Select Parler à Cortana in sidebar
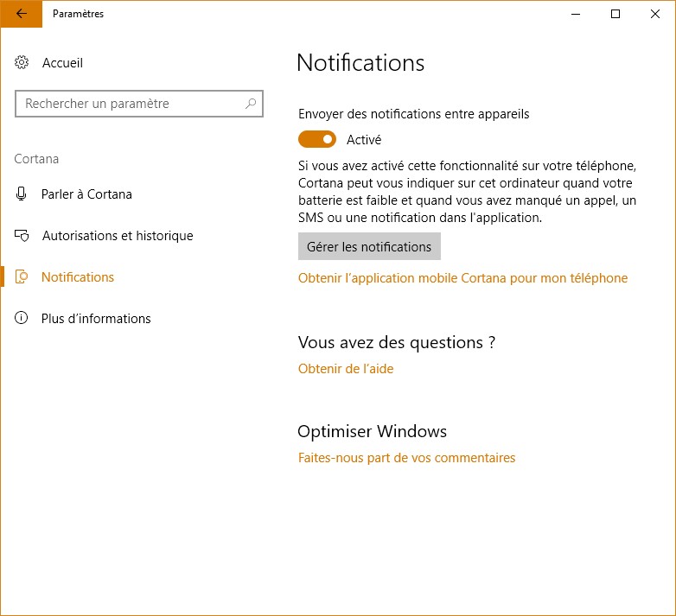 86,194
